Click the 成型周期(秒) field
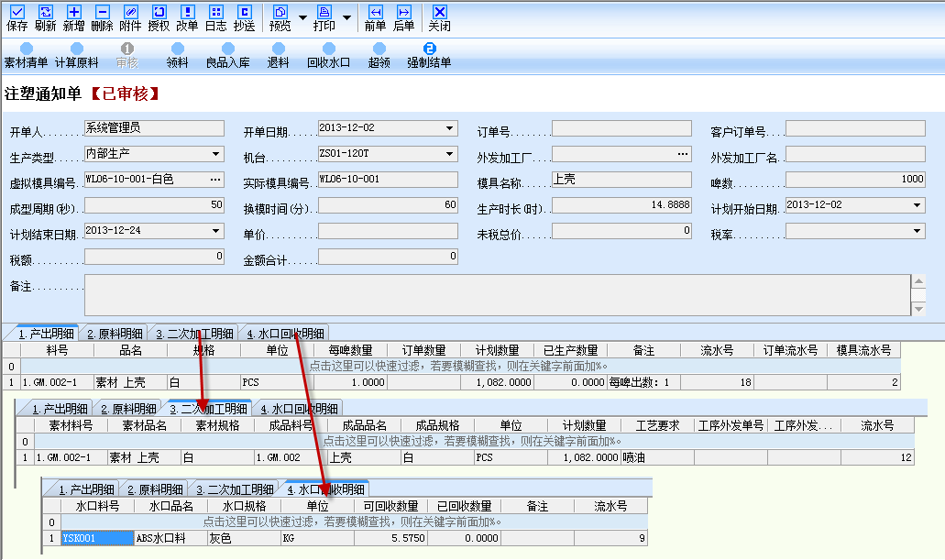Screen dimensions: 945x560 pos(154,205)
